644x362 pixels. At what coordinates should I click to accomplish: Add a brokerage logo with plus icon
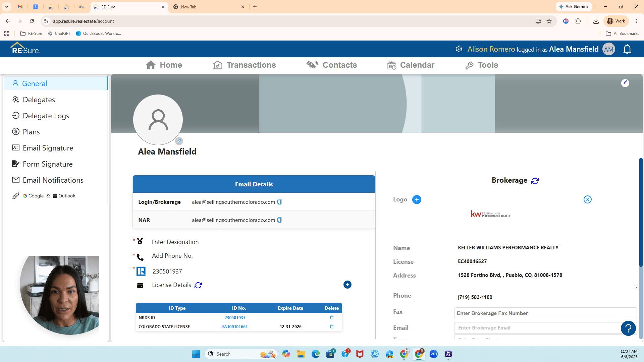point(417,199)
